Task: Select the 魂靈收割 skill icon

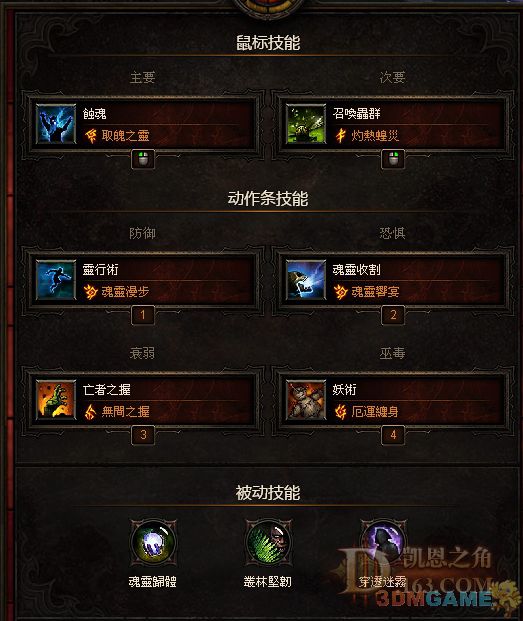Action: click(306, 280)
